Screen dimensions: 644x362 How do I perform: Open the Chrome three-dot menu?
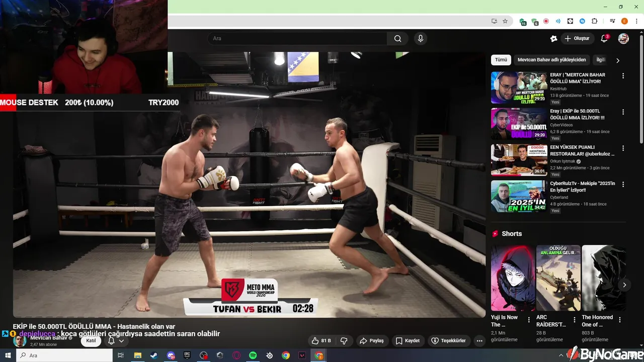point(636,21)
